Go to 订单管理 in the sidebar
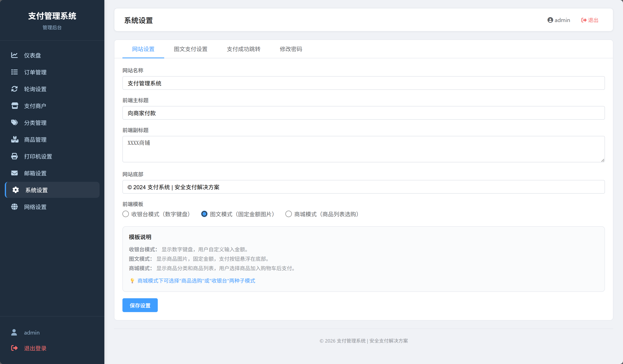The height and width of the screenshot is (364, 623). (52, 72)
